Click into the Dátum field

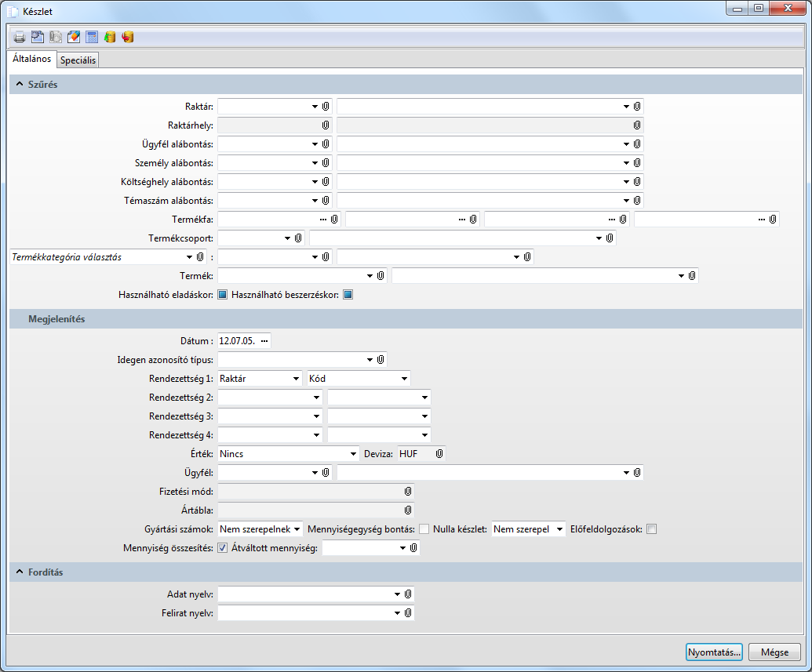coord(237,341)
